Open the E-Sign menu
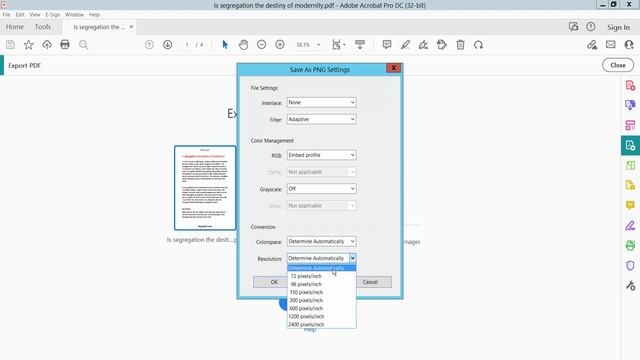Viewport: 640px width, 360px height. [53, 15]
